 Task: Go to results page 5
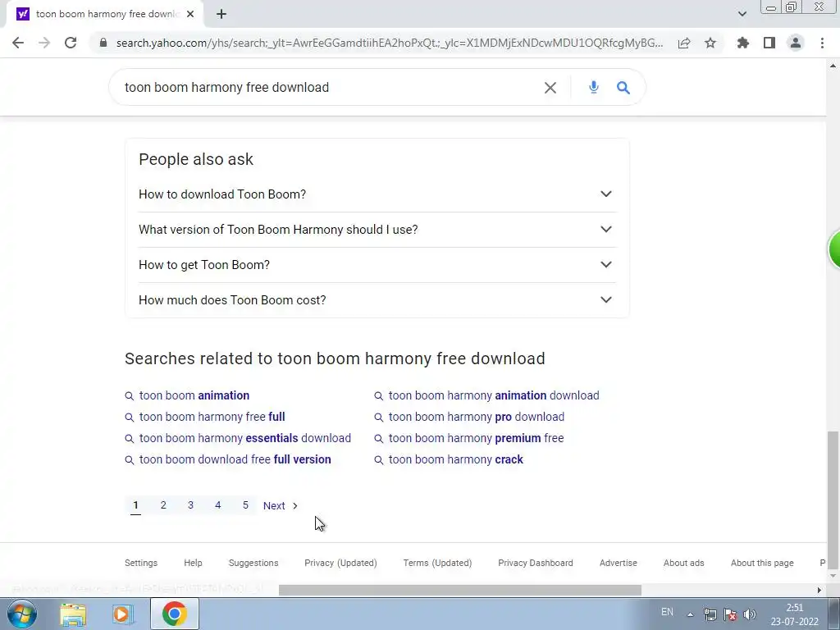(245, 505)
